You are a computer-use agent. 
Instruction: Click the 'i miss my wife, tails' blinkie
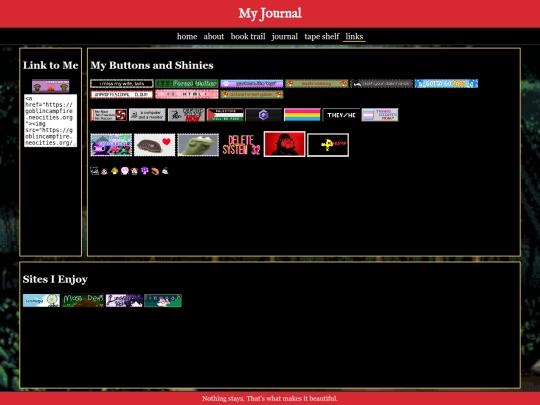pos(122,84)
